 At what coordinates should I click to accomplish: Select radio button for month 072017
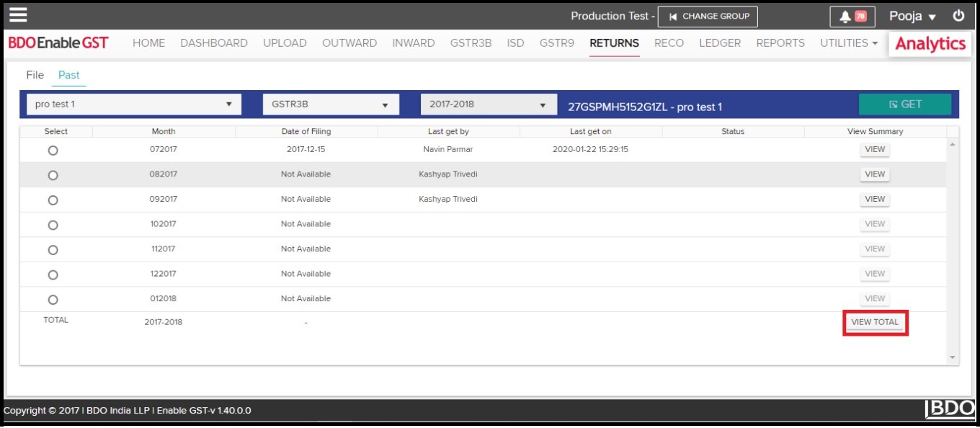53,151
